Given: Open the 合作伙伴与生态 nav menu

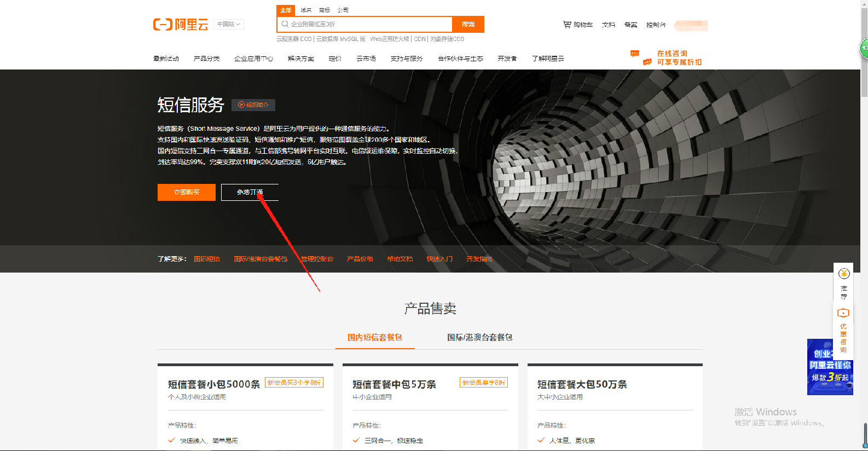Looking at the screenshot, I should [x=460, y=59].
